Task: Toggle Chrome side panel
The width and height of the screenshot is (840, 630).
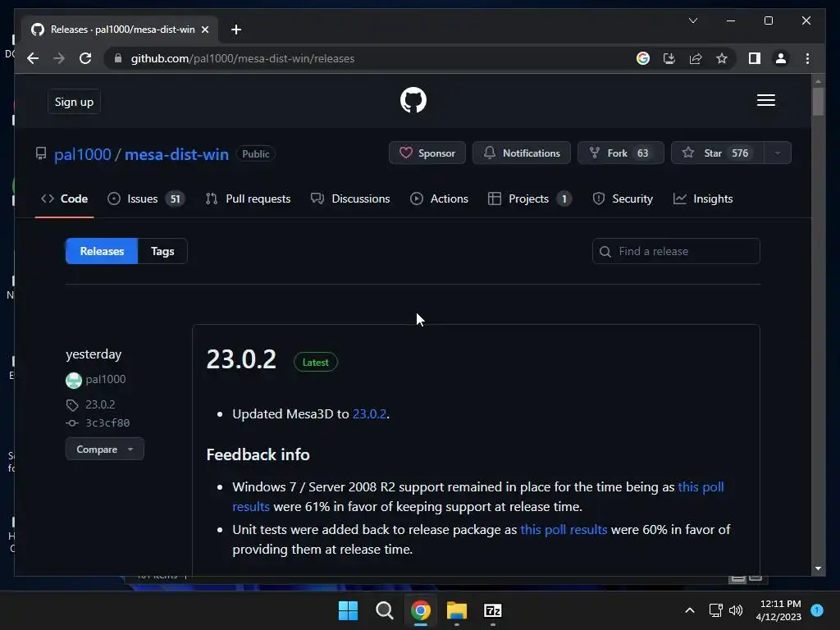Action: pos(755,58)
